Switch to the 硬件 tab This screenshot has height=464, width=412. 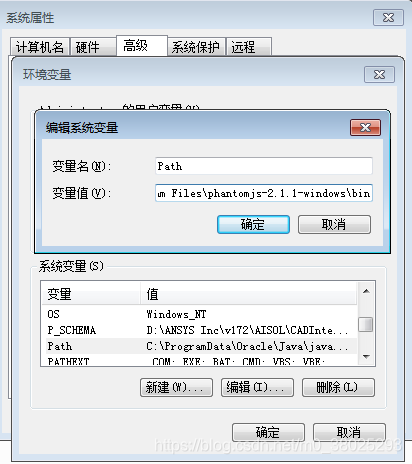coord(93,47)
